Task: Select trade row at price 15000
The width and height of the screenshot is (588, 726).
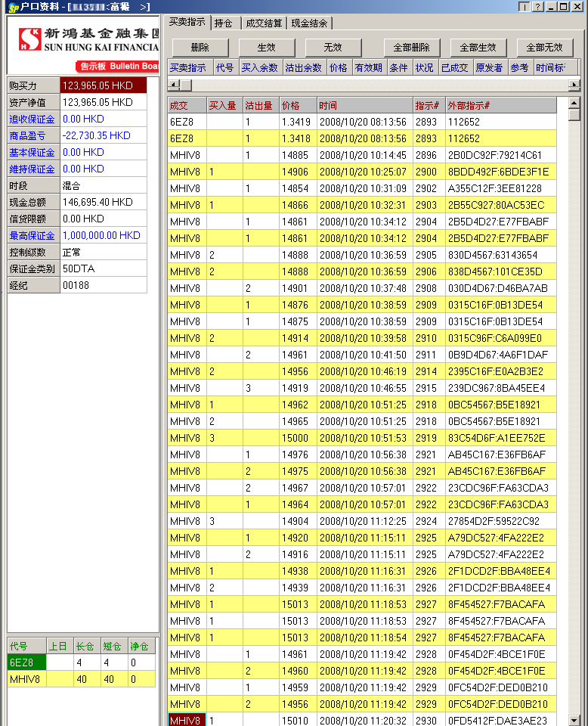Action: point(362,438)
